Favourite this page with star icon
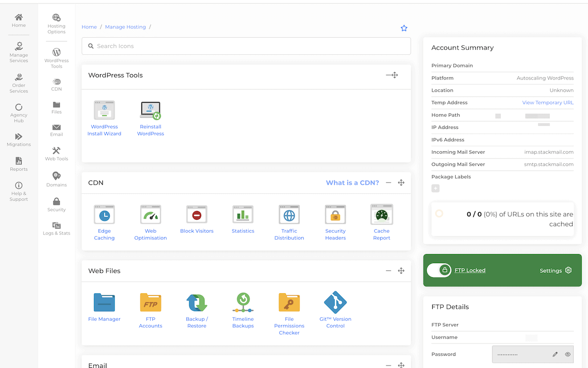The image size is (588, 368). 404,28
